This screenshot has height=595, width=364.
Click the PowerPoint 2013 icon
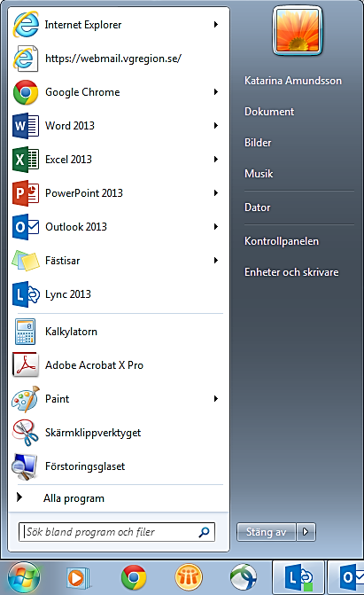click(x=26, y=193)
